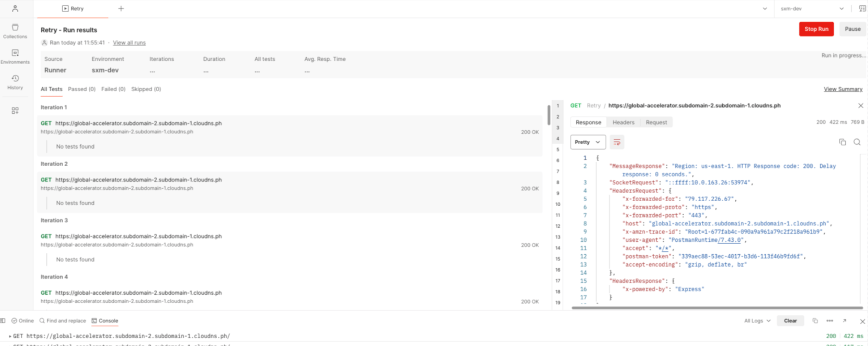
Task: Add a new tab with the plus icon
Action: pyautogui.click(x=121, y=9)
